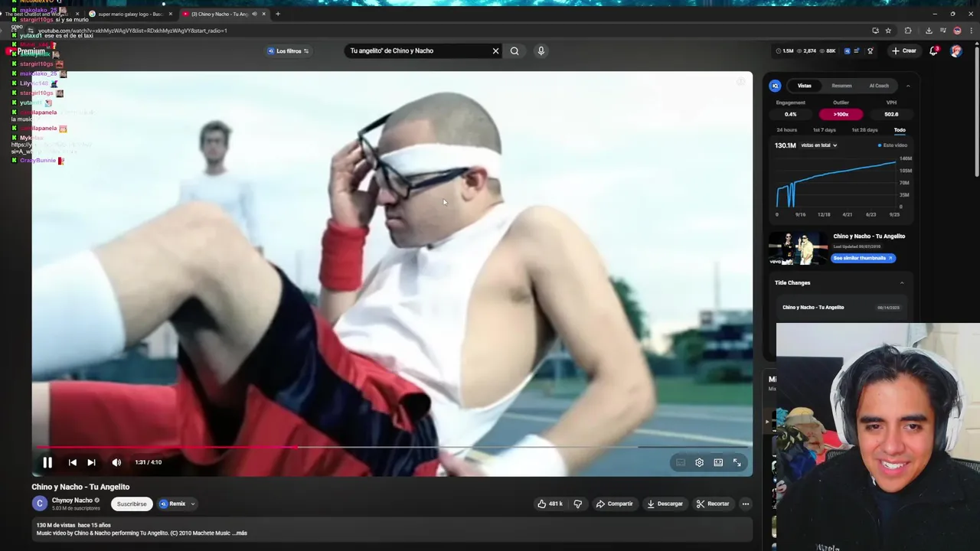Open the Crear create menu

pyautogui.click(x=904, y=51)
